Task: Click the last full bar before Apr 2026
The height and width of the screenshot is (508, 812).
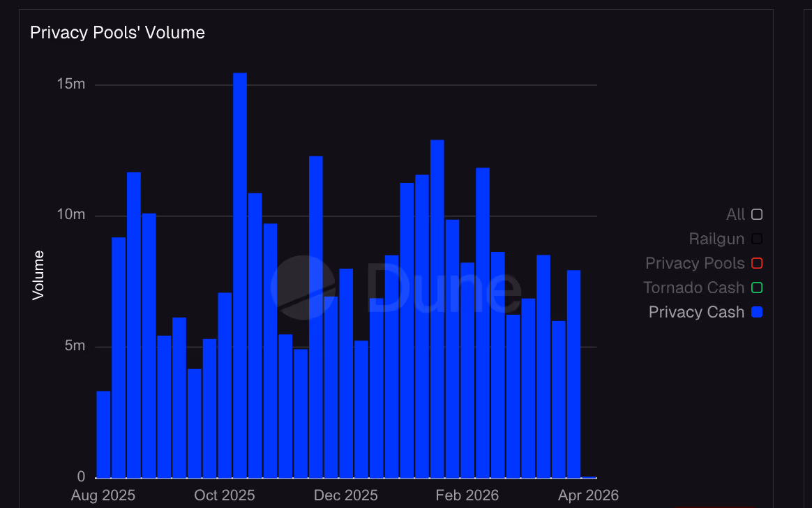Action: [574, 373]
